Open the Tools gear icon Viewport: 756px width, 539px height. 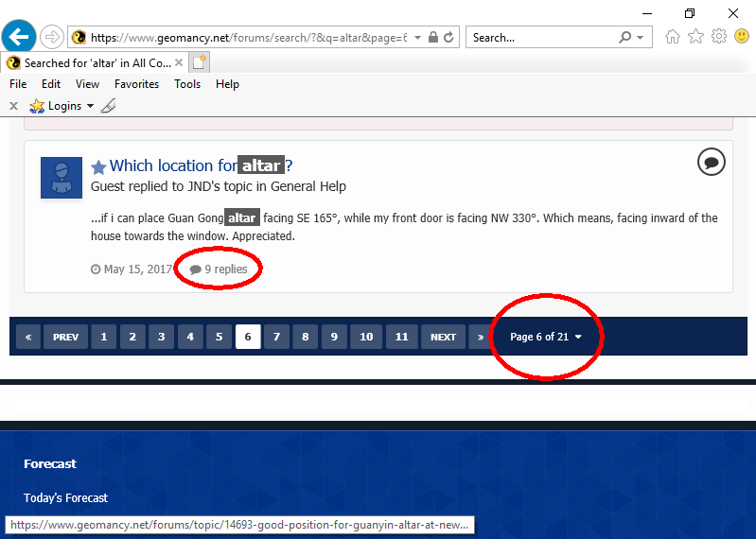[719, 37]
